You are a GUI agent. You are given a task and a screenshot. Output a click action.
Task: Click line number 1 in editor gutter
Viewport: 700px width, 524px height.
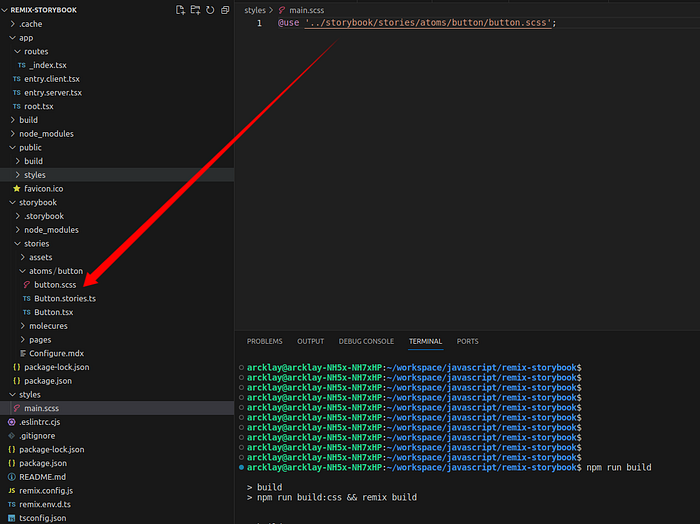[x=259, y=23]
